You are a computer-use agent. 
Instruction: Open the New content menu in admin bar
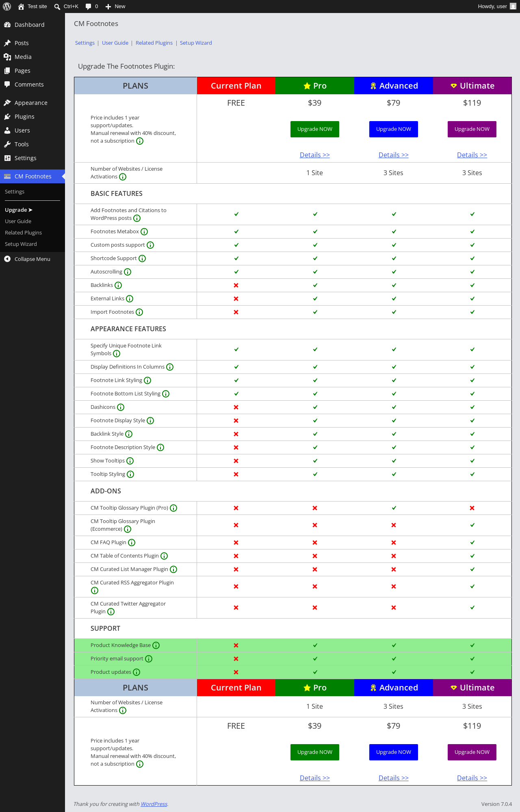click(x=115, y=7)
